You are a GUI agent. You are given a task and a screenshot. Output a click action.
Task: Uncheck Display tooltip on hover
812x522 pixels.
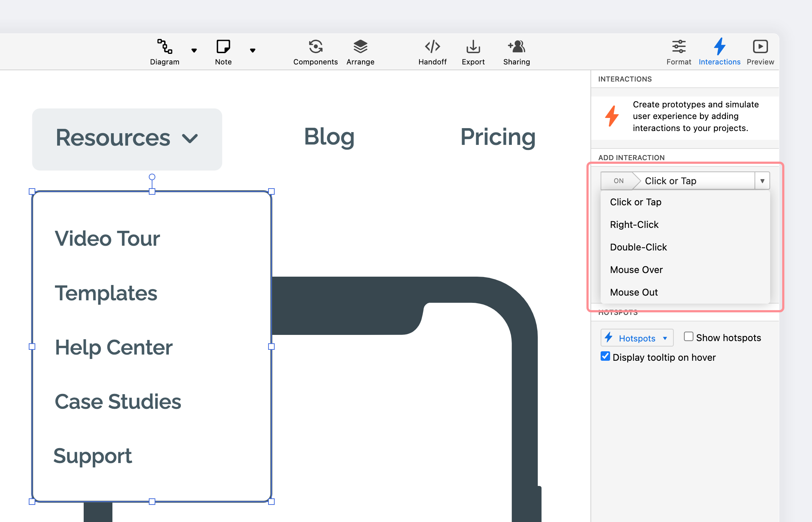[605, 356]
